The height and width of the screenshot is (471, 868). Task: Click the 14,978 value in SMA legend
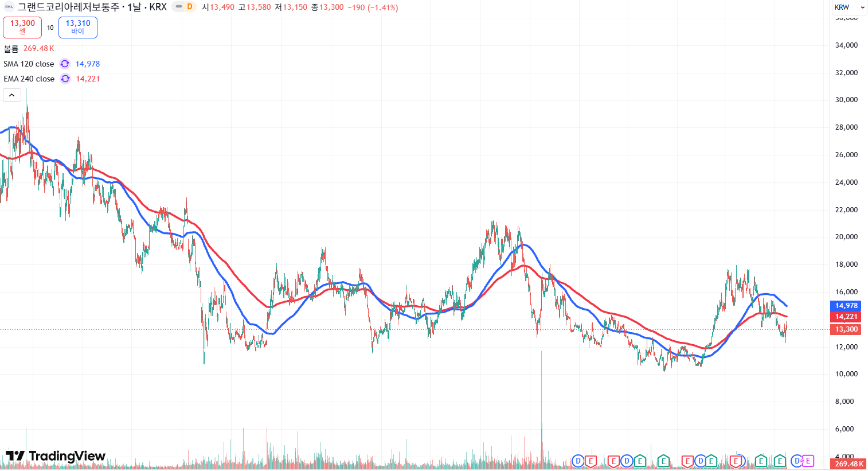(88, 64)
